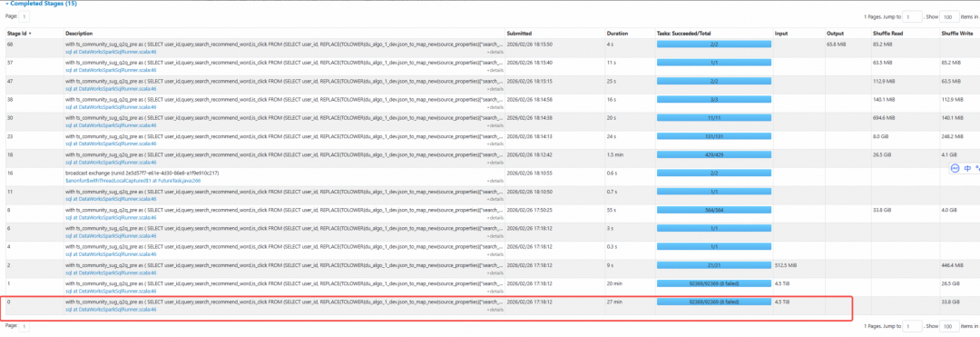Expand +details for stage 68
This screenshot has width=980, height=337.
point(495,53)
